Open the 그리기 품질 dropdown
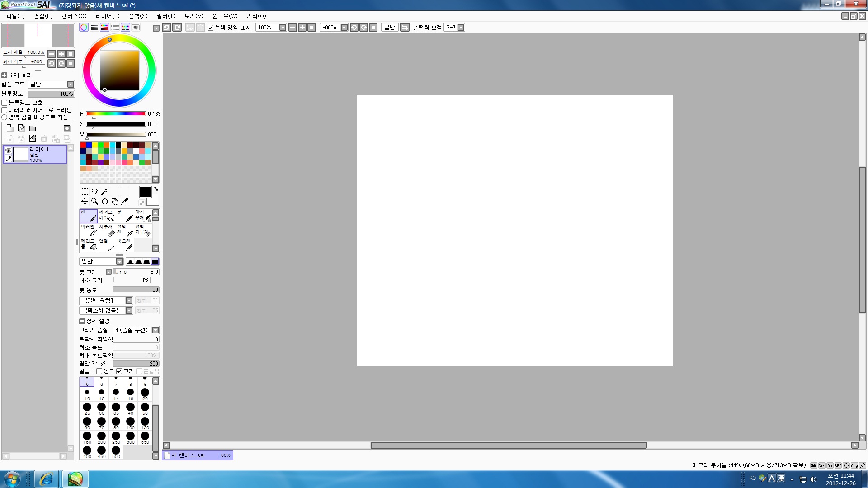868x488 pixels. click(155, 330)
